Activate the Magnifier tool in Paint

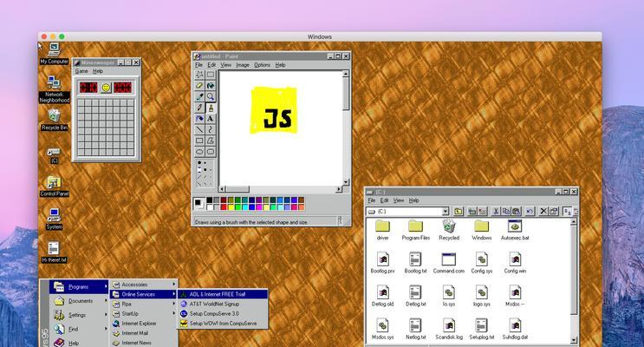pos(211,96)
